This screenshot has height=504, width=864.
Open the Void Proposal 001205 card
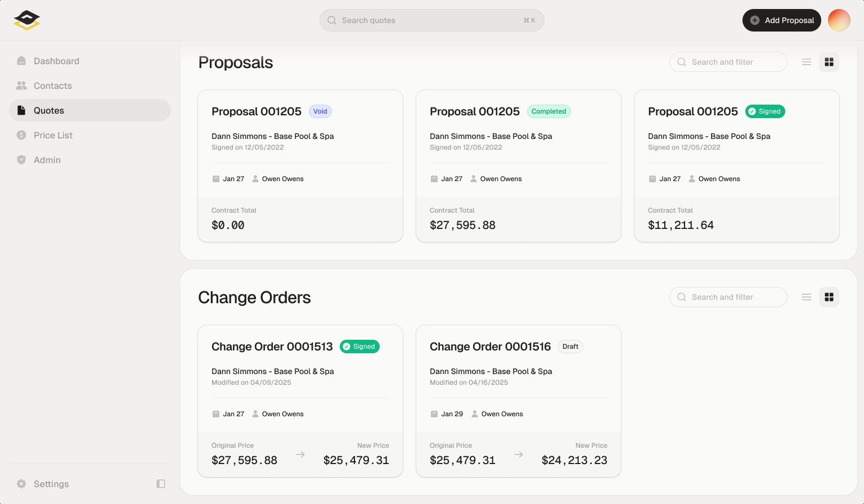click(300, 166)
